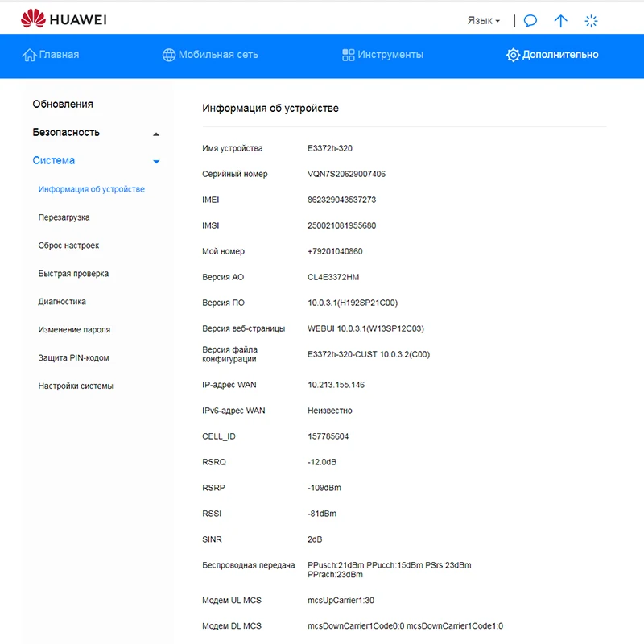Collapse the Система section arrow
Screen dimensions: 644x644
(156, 162)
